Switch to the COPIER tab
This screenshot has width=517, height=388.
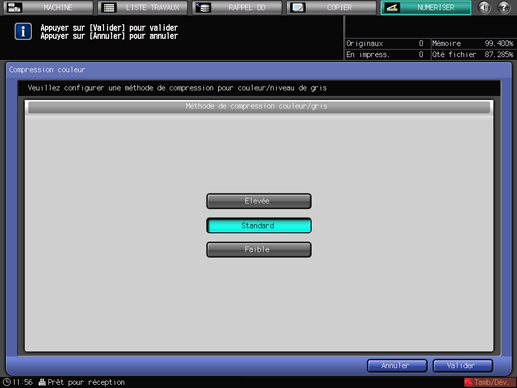[x=331, y=7]
